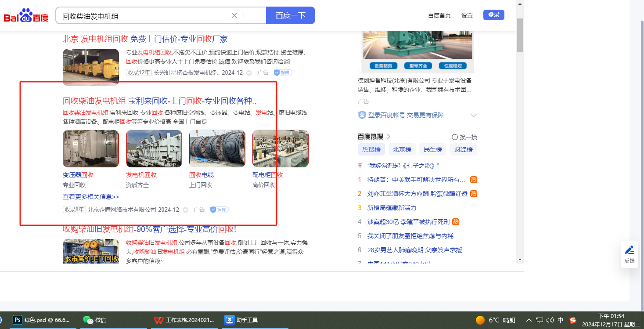The height and width of the screenshot is (329, 644).
Task: Click the 查看更多相关信息>> link
Action: [91, 197]
